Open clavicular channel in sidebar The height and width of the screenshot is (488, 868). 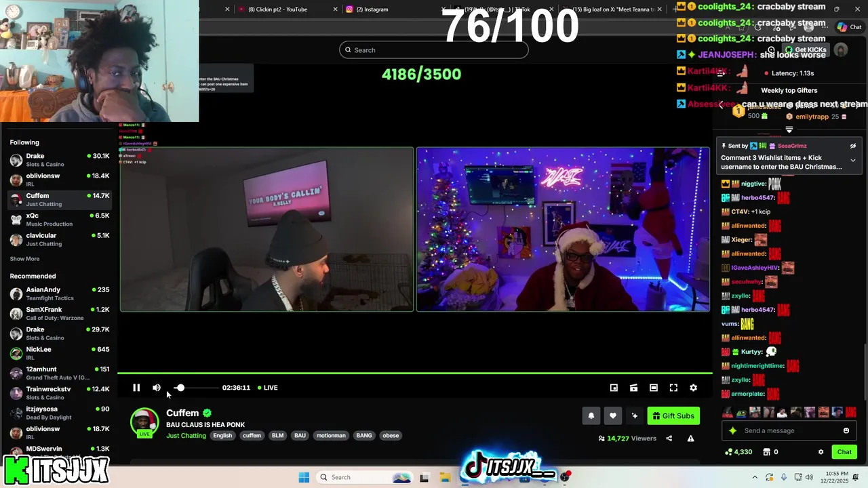pyautogui.click(x=59, y=239)
